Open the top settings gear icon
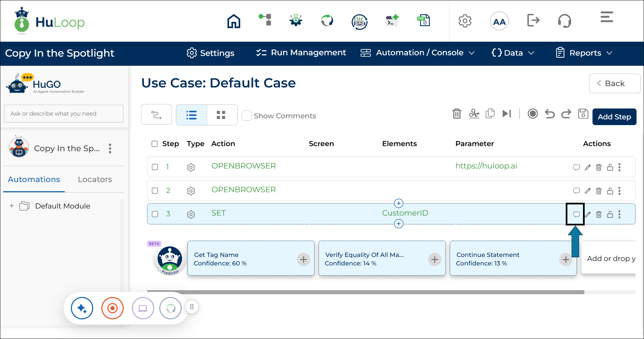The image size is (644, 339). click(x=465, y=21)
